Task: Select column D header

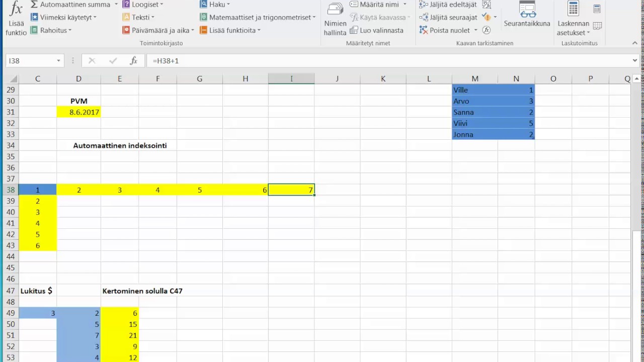Action: [78, 79]
